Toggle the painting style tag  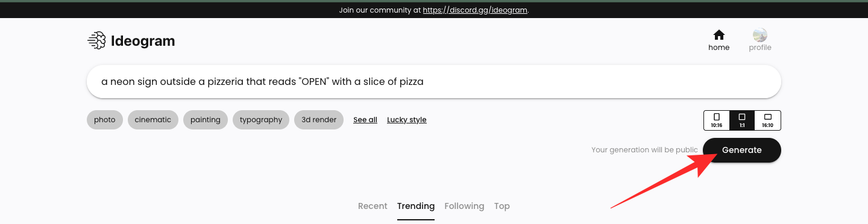click(206, 120)
